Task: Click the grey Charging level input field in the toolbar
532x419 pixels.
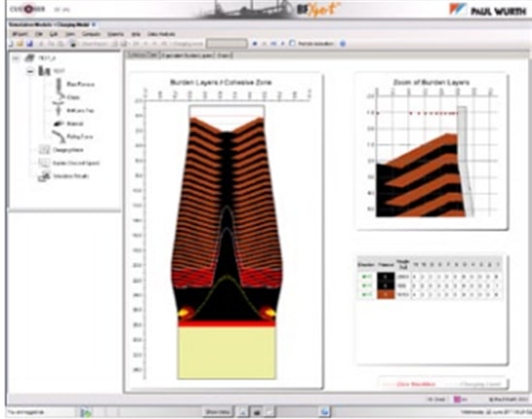Action: point(226,44)
